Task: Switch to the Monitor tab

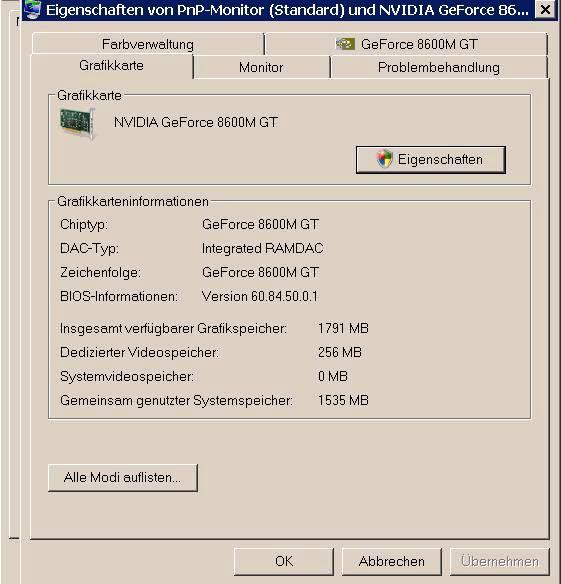Action: click(x=261, y=67)
